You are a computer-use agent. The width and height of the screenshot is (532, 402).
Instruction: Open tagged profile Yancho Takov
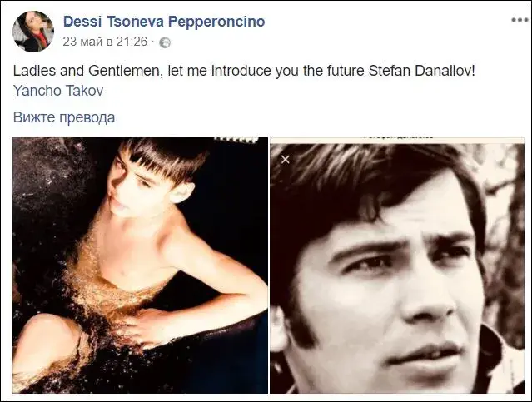click(58, 91)
